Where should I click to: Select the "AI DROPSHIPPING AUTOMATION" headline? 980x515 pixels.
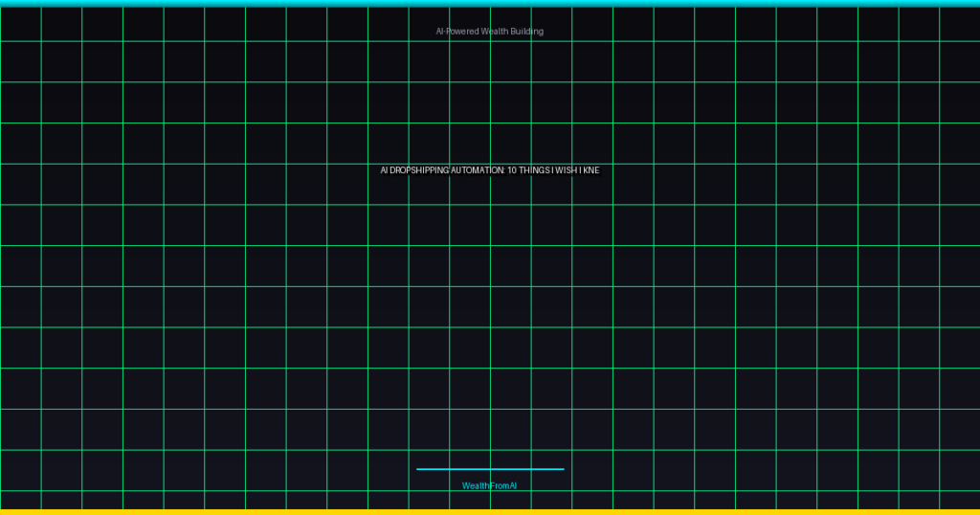489,170
